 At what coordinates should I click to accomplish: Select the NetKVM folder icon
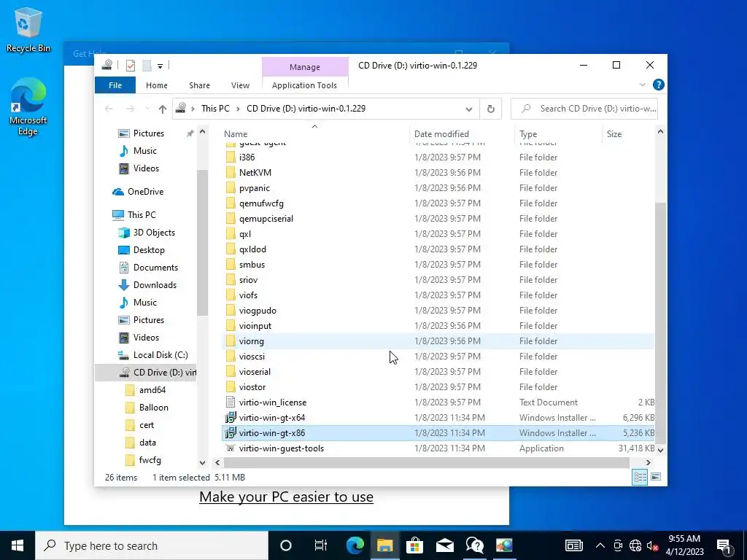point(231,172)
